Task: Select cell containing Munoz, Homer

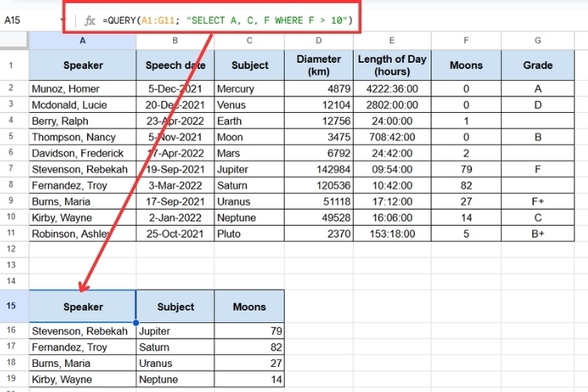Action: coord(82,89)
